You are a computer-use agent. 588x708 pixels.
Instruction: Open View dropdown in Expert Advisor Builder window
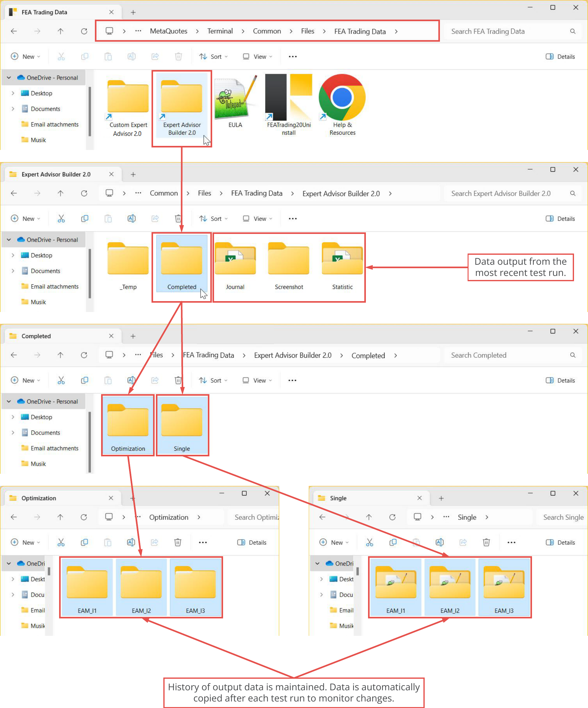[x=258, y=218]
